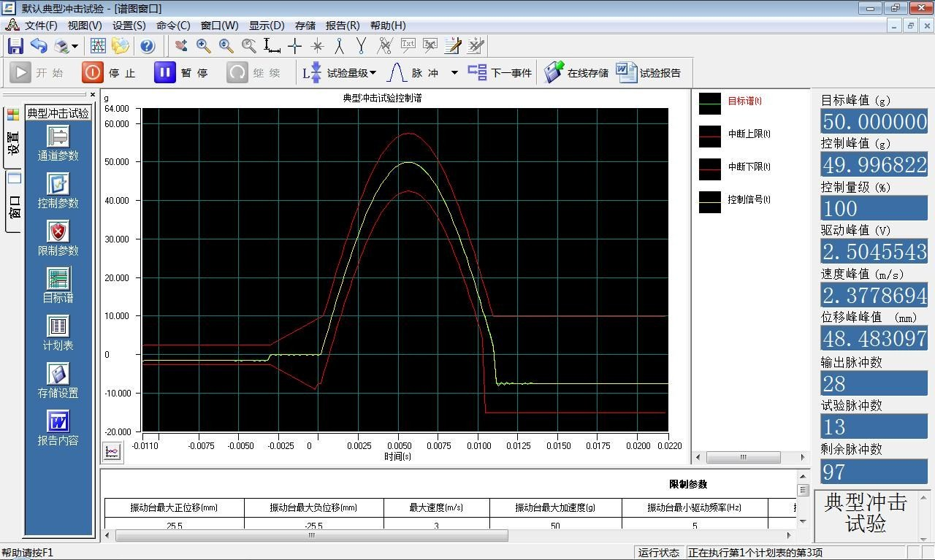935x560 pixels.
Task: Click the help question mark icon
Action: pyautogui.click(x=148, y=46)
